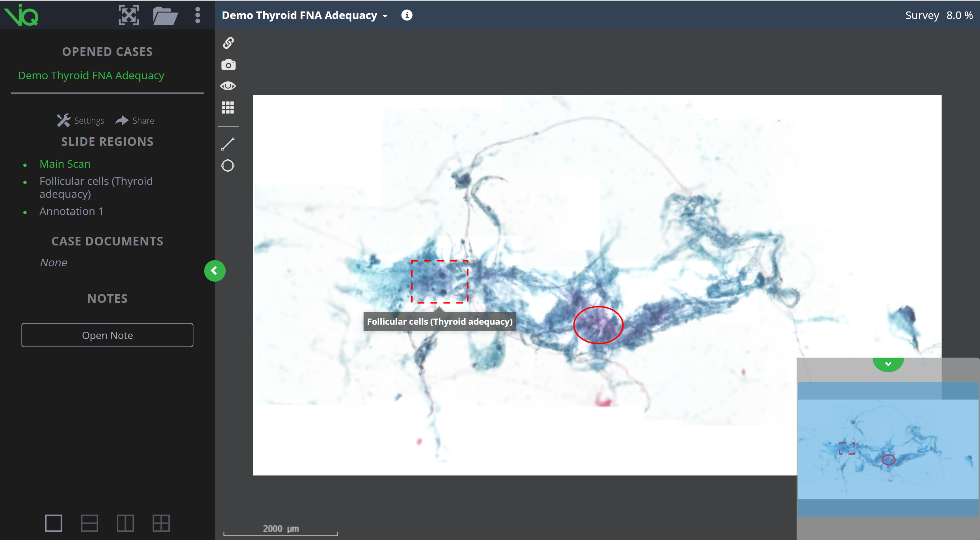Switch to horizontal split layout
This screenshot has width=980, height=540.
pyautogui.click(x=90, y=523)
